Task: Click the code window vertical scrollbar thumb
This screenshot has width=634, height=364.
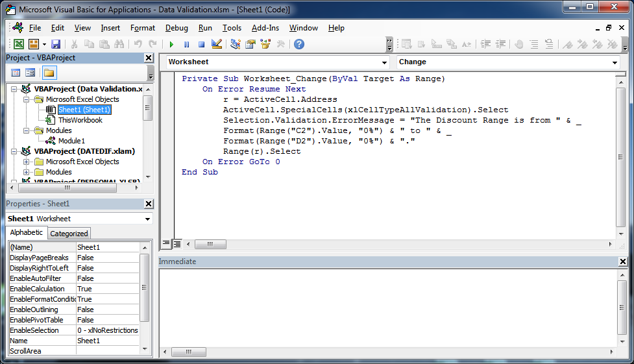Action: click(620, 157)
